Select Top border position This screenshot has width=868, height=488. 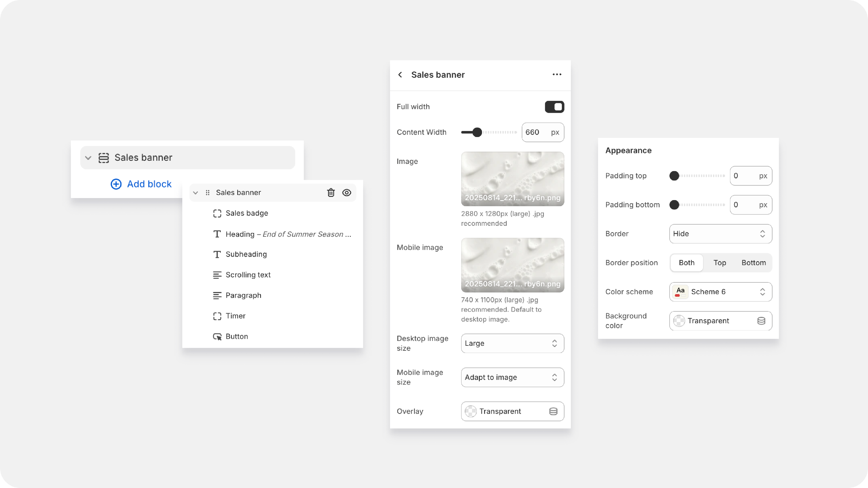pyautogui.click(x=719, y=263)
